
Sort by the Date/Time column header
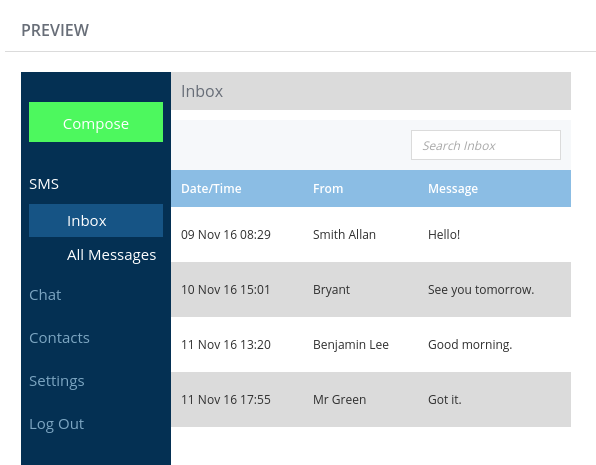(211, 189)
